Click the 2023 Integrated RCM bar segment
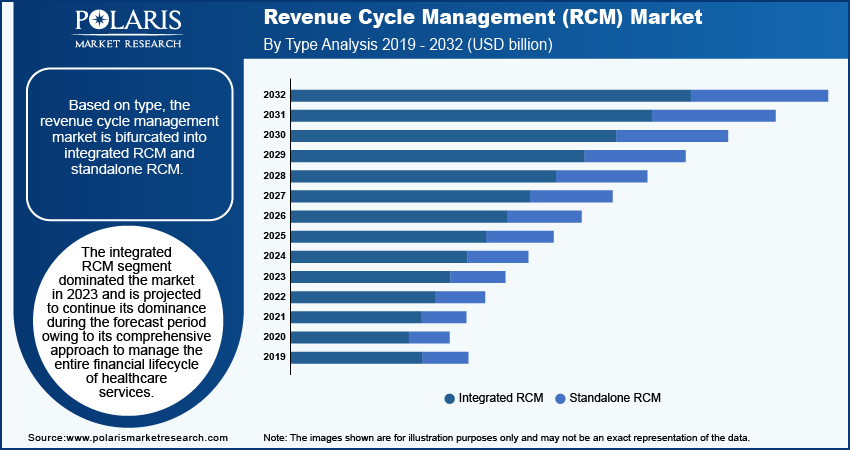This screenshot has width=850, height=450. point(371,277)
